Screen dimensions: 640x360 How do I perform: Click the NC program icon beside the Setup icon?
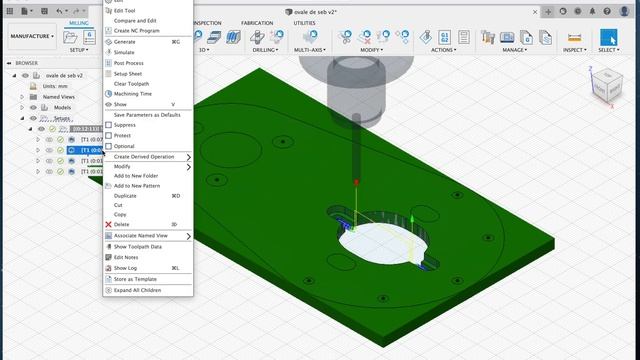pos(89,37)
